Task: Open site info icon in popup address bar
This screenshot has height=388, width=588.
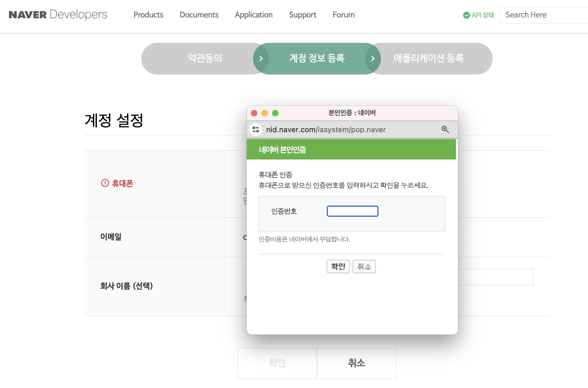Action: tap(256, 130)
